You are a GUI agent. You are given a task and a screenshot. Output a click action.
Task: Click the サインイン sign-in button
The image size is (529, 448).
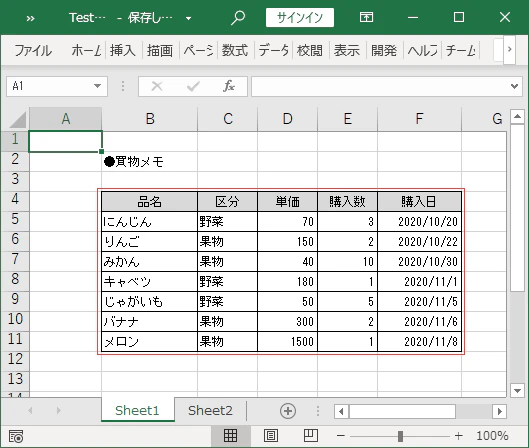[x=300, y=18]
